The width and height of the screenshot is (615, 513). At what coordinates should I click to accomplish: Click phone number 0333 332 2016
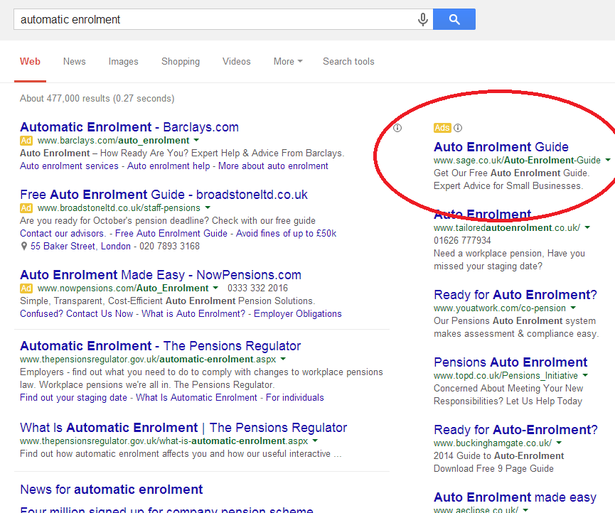pyautogui.click(x=257, y=288)
